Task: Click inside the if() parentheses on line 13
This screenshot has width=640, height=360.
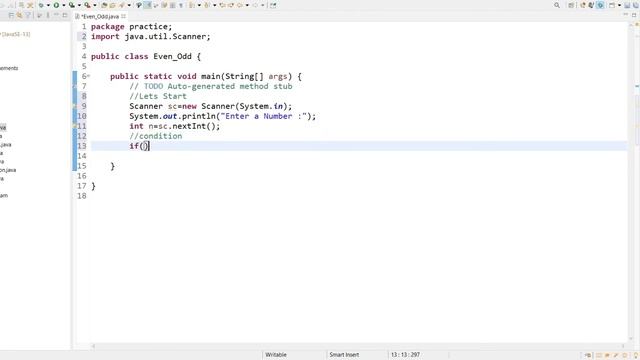Action: coord(144,146)
